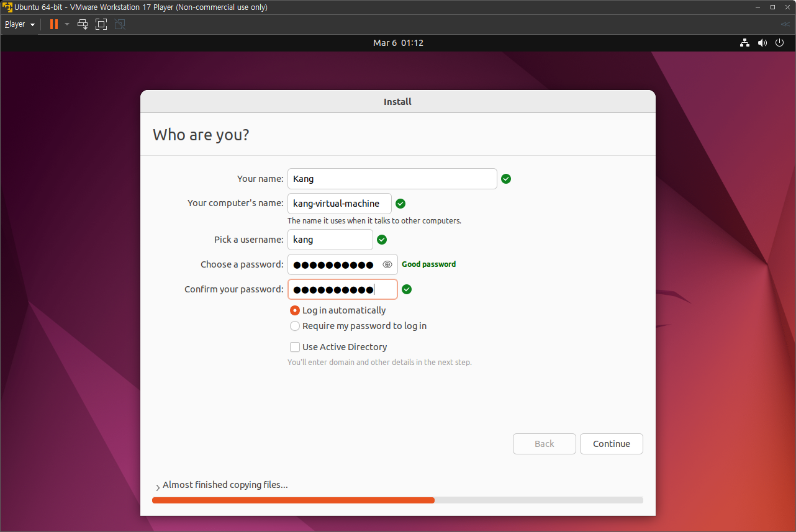Click the Who are you? heading
The height and width of the screenshot is (532, 796).
click(x=201, y=135)
